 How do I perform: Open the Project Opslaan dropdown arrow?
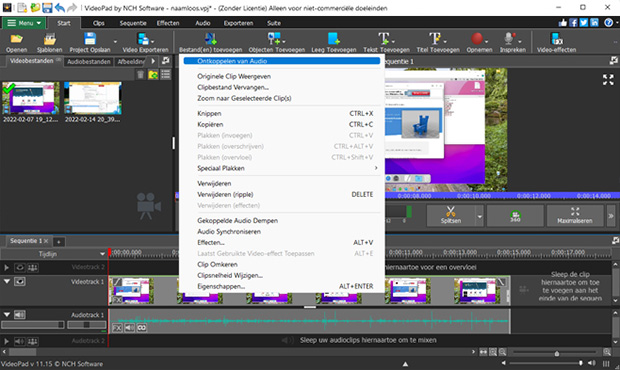pos(115,42)
